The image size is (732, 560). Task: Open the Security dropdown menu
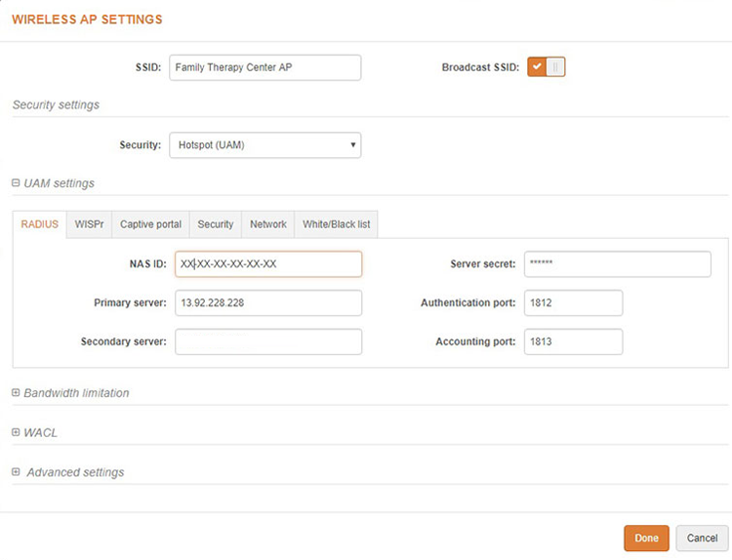(x=264, y=145)
